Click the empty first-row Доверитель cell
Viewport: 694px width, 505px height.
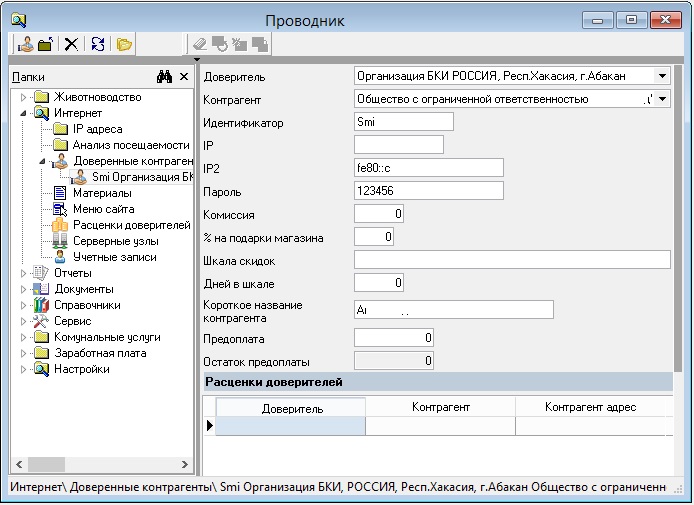(x=291, y=426)
